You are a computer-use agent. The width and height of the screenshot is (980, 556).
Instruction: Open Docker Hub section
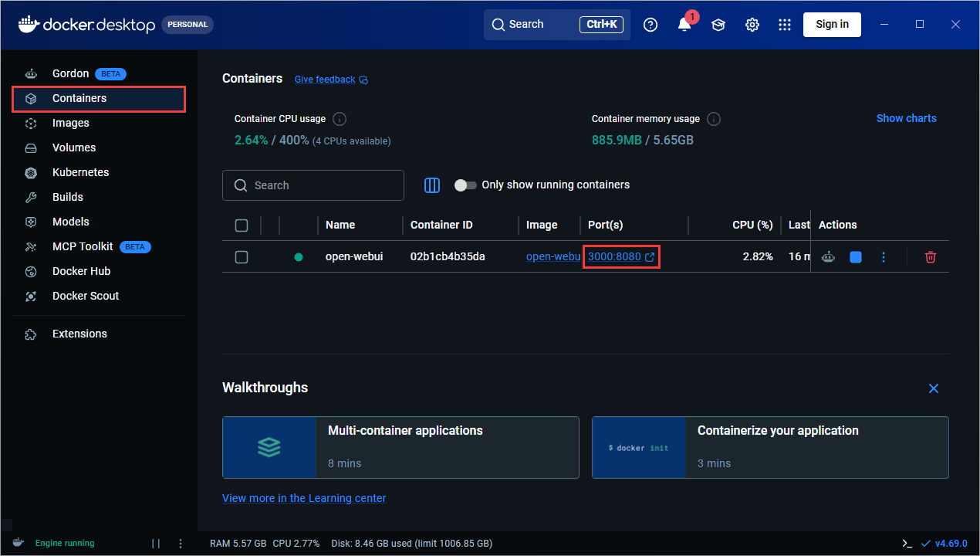99,271
